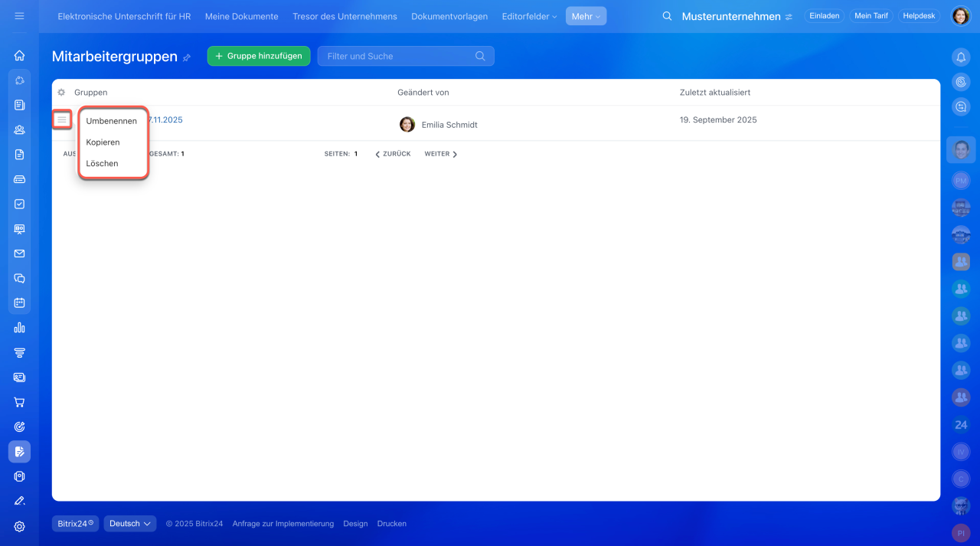The image size is (980, 546).
Task: Open the IV contact avatar in right panel
Action: click(x=961, y=452)
